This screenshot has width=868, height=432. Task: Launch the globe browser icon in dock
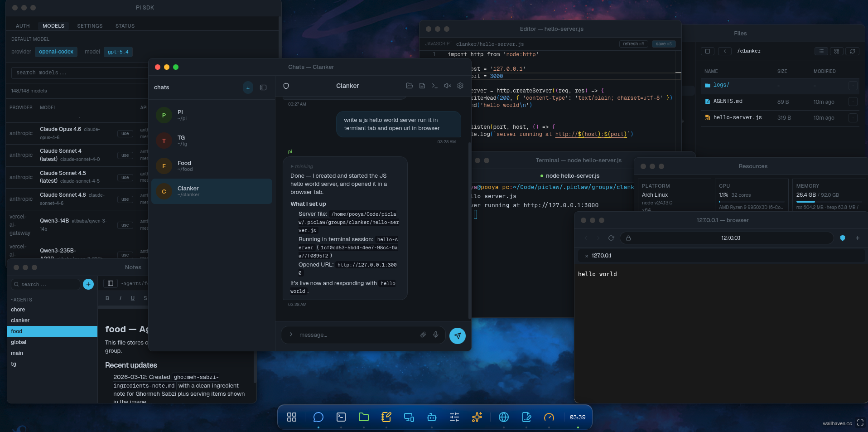[x=503, y=417]
